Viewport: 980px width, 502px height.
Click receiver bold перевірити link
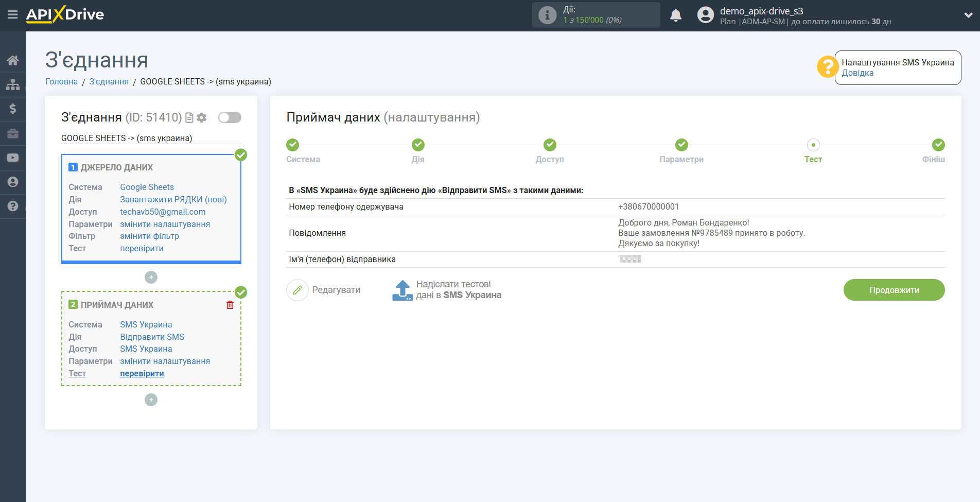click(142, 374)
